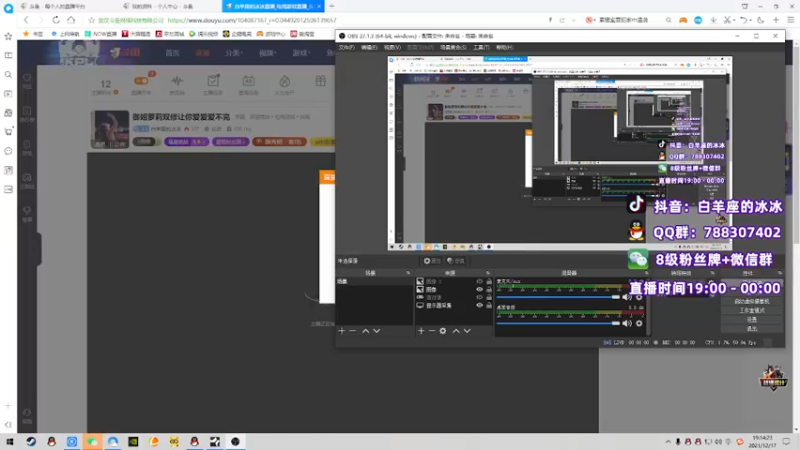Screen dimensions: 800x450
Task: Open the 文件(F) menu in OBS
Action: pyautogui.click(x=346, y=47)
